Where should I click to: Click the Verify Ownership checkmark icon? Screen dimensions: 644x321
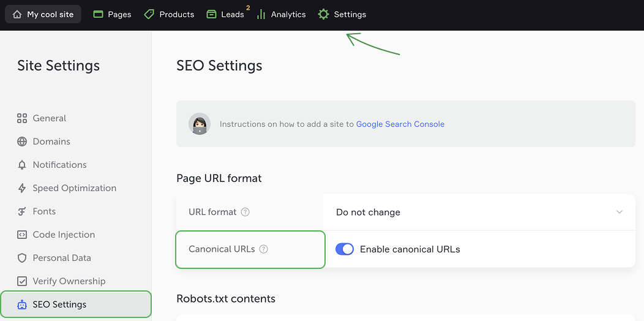22,281
